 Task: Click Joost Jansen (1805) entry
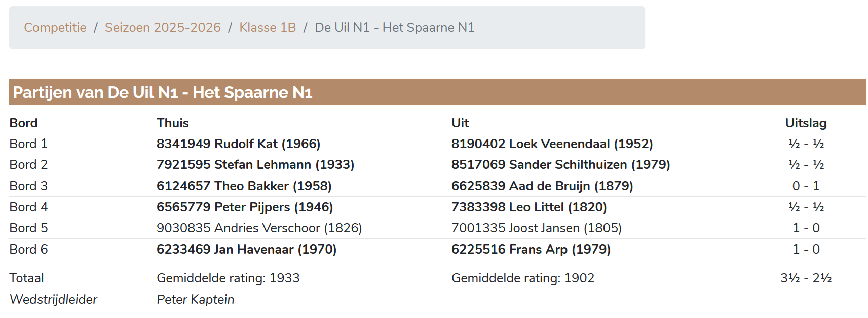(536, 228)
